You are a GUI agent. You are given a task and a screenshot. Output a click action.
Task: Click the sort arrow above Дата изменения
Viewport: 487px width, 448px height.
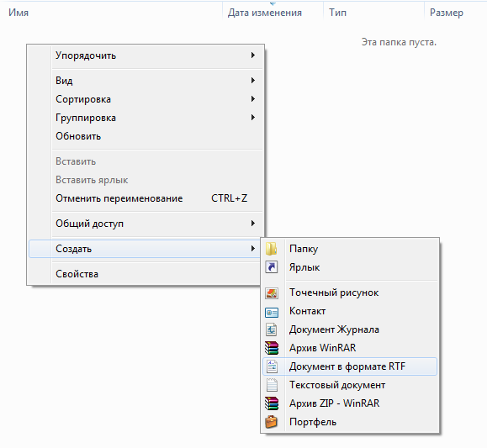pyautogui.click(x=273, y=4)
